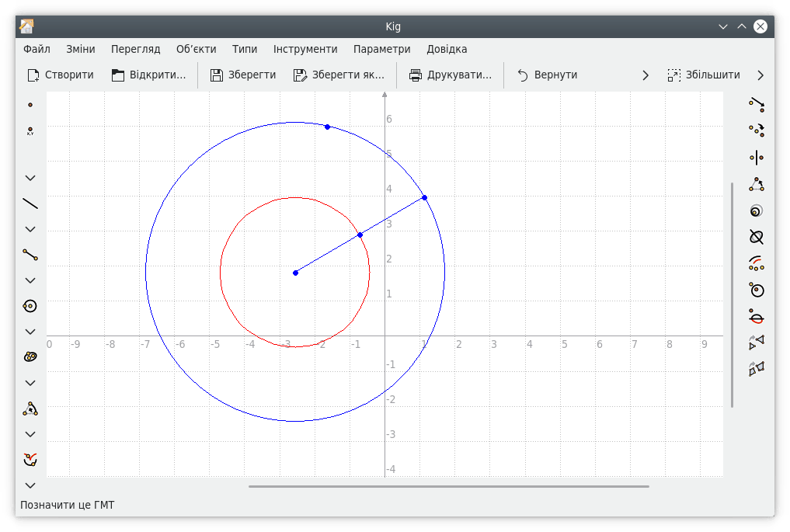The height and width of the screenshot is (532, 790).
Task: Expand chevron below the point tools
Action: [x=30, y=178]
